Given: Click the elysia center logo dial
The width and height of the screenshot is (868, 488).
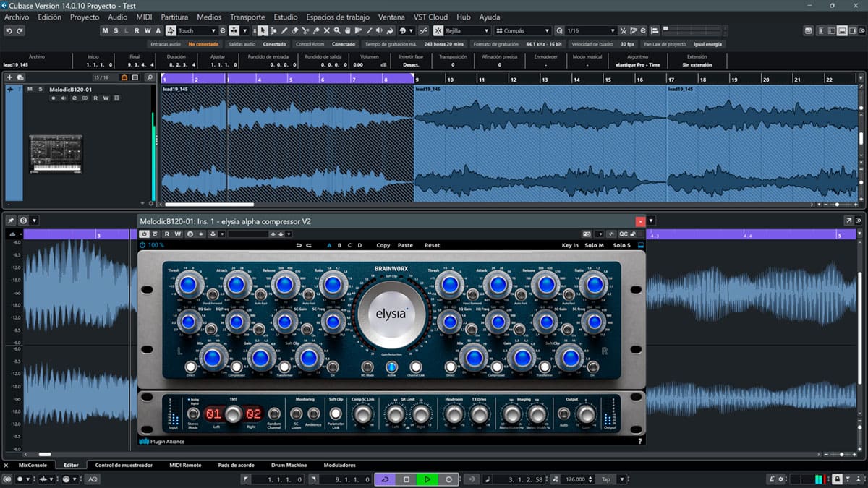Looking at the screenshot, I should click(391, 314).
